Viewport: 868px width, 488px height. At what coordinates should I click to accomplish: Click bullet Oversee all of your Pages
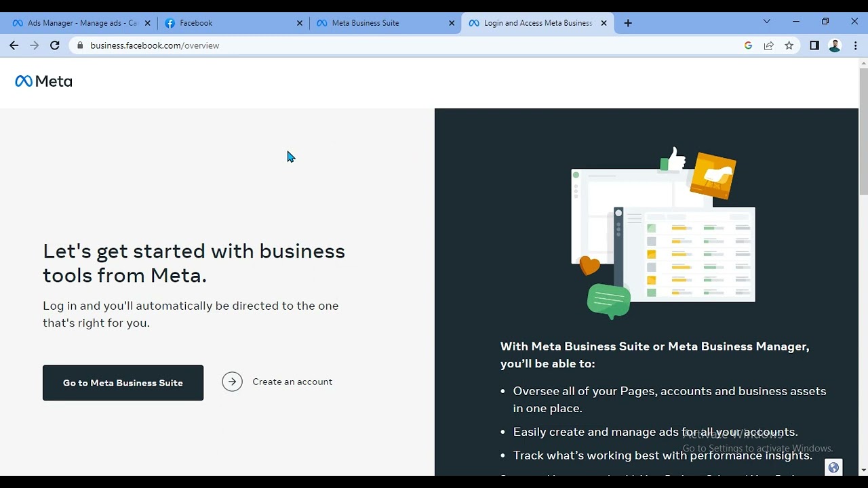tap(669, 399)
